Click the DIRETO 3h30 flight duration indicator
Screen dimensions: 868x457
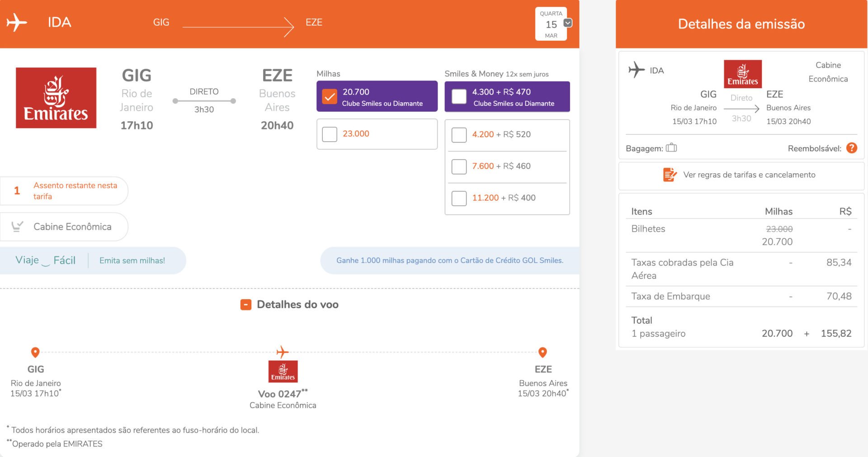204,100
